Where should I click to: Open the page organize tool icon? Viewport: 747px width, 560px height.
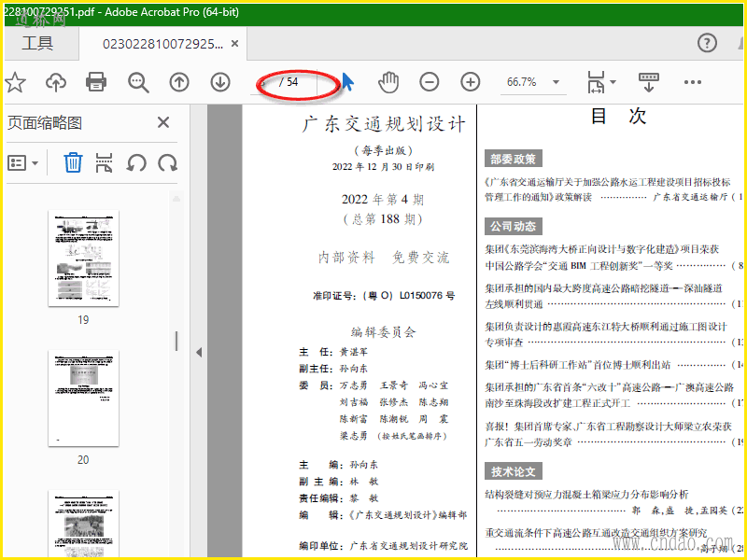(104, 162)
